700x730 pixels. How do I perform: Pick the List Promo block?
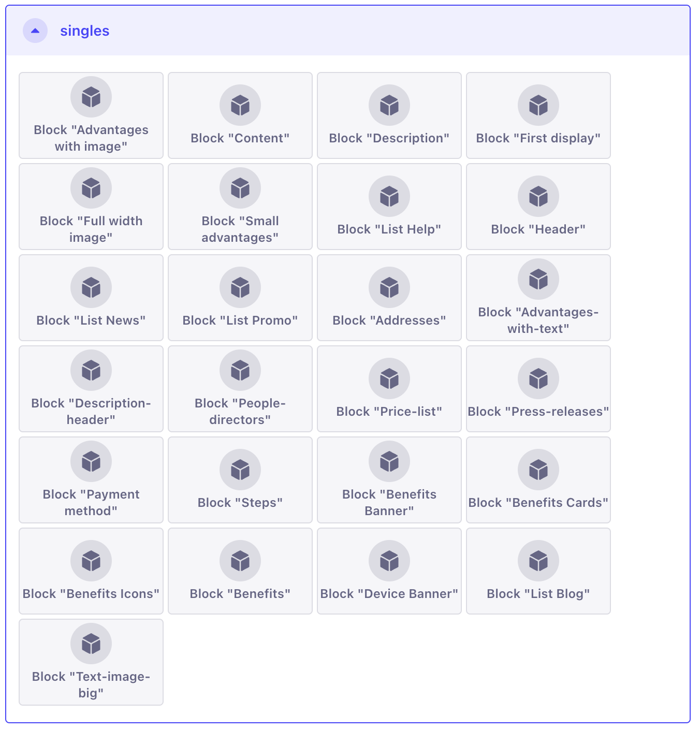click(x=240, y=298)
